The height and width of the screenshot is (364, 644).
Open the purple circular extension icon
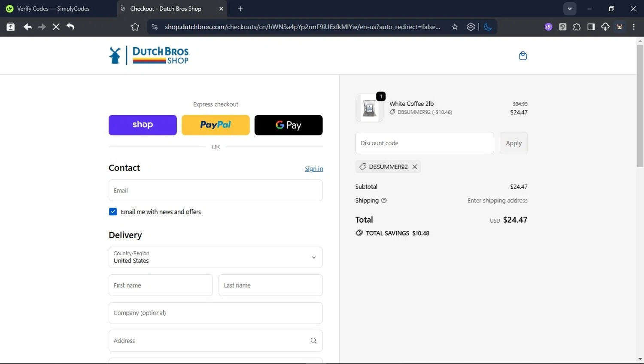pos(548,27)
